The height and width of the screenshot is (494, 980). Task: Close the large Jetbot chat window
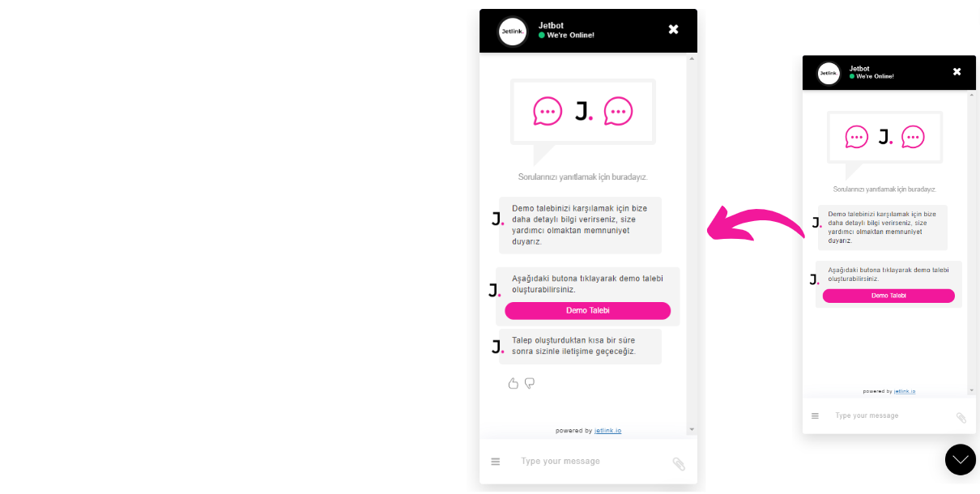click(x=673, y=29)
